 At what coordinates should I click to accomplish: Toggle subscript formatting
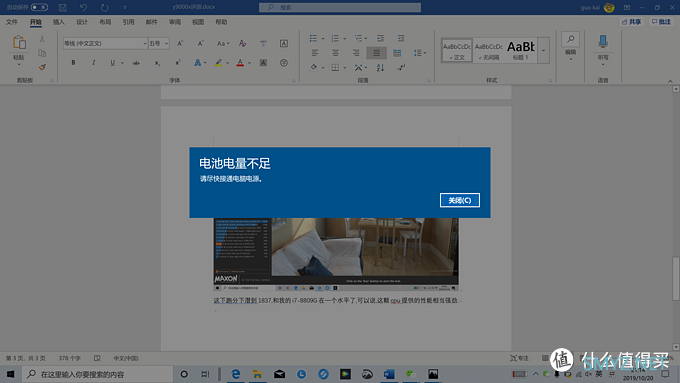click(x=157, y=63)
